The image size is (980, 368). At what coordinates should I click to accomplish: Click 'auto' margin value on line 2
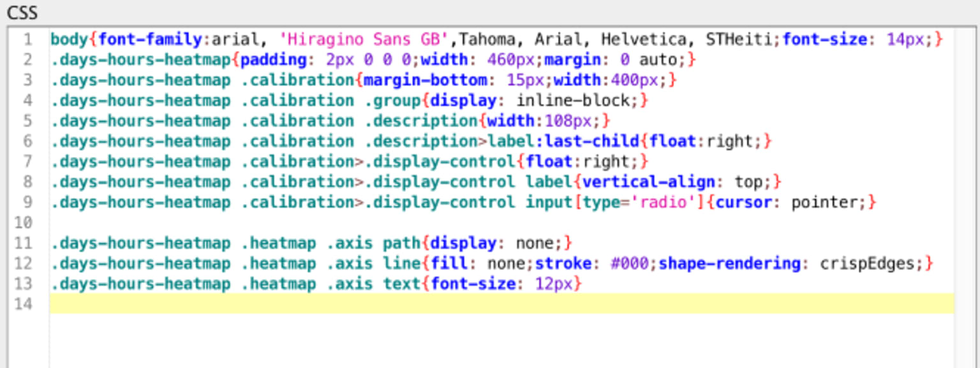click(658, 60)
